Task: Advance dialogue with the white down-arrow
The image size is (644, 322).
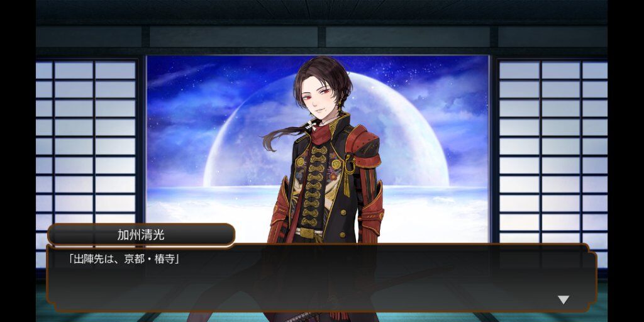Action: coord(563,300)
